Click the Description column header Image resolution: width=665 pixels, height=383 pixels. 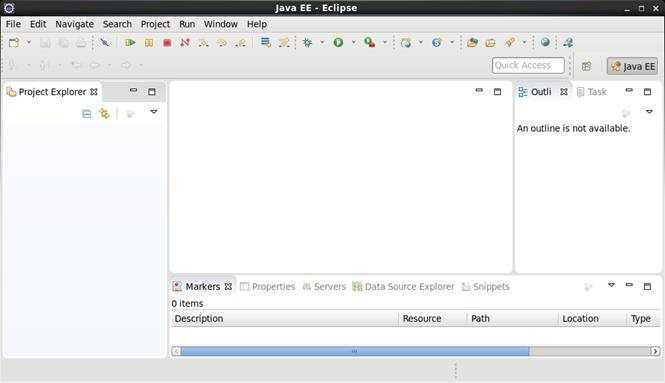tap(285, 319)
